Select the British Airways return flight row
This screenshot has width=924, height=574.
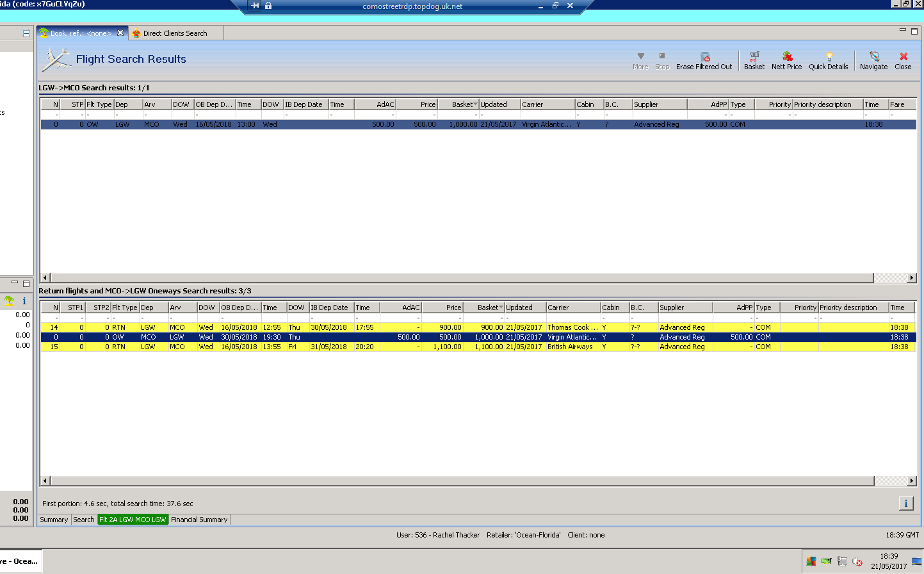[x=478, y=347]
